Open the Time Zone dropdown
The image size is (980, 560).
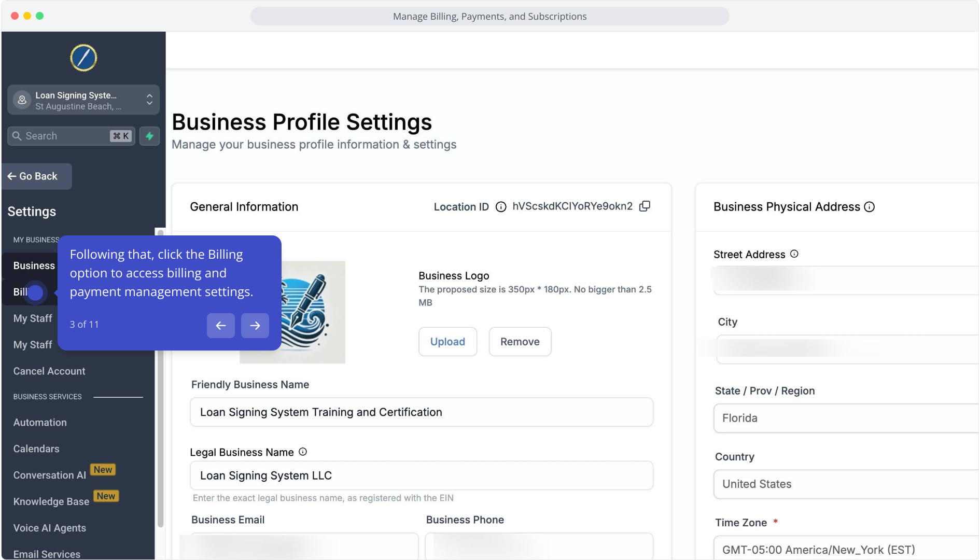click(846, 548)
